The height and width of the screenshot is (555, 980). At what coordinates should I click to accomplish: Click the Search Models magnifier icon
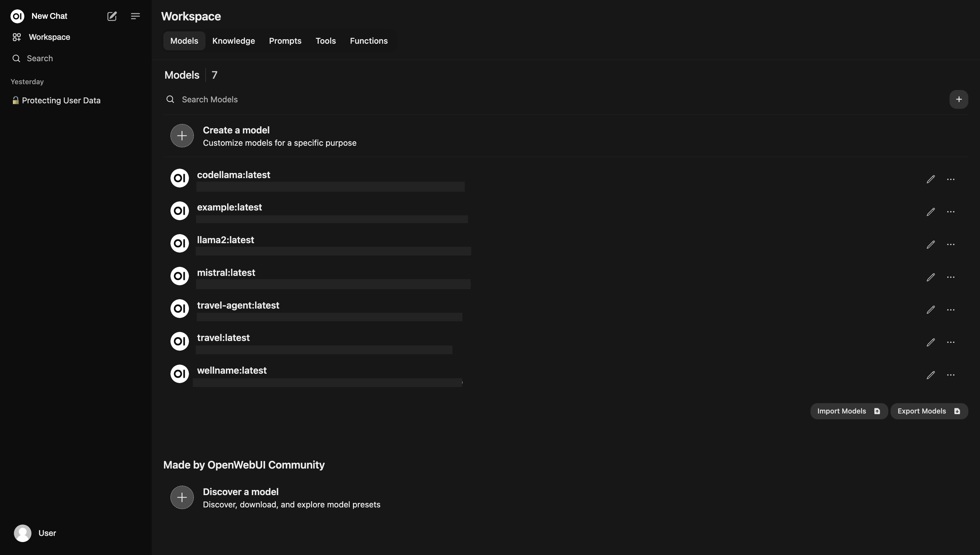coord(170,99)
